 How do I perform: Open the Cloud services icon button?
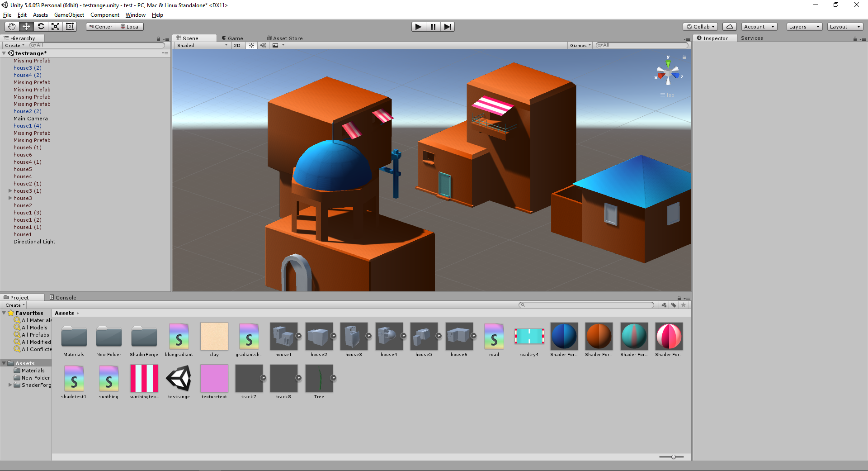pyautogui.click(x=729, y=27)
